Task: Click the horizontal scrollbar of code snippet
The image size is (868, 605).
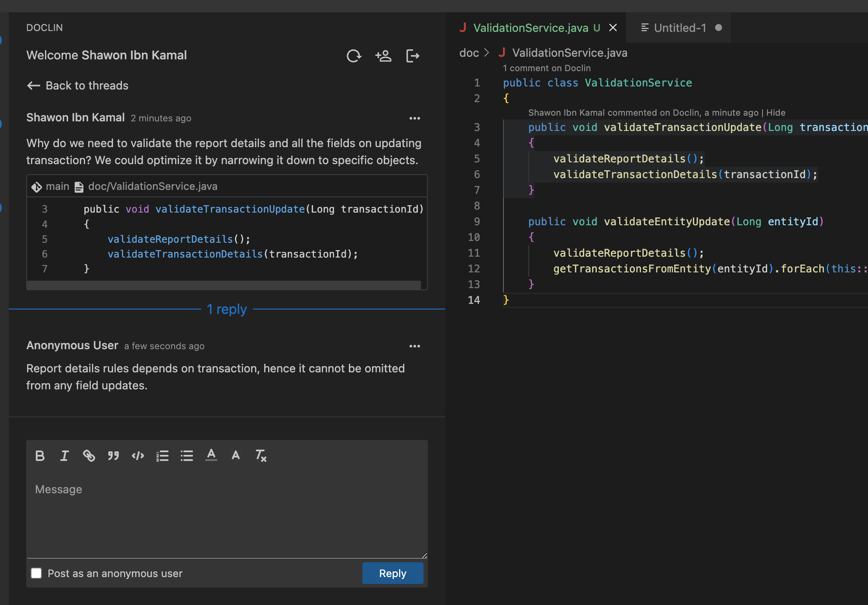Action: [224, 285]
